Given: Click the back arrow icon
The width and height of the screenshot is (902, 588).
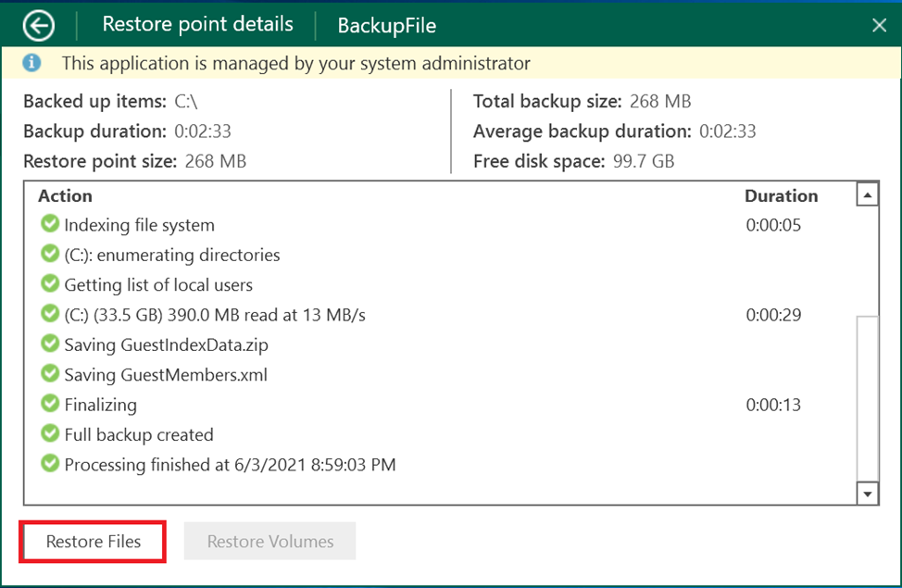Looking at the screenshot, I should click(x=39, y=25).
